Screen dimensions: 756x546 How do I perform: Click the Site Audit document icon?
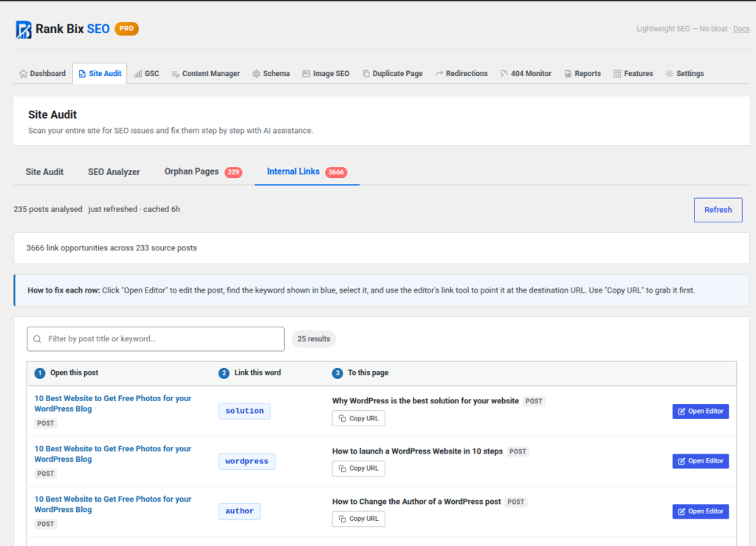tap(82, 74)
